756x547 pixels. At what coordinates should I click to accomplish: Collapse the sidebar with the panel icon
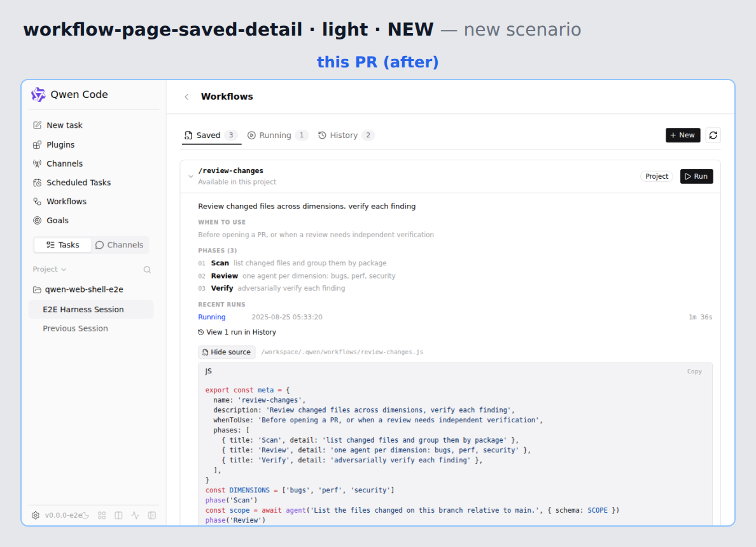[x=152, y=515]
